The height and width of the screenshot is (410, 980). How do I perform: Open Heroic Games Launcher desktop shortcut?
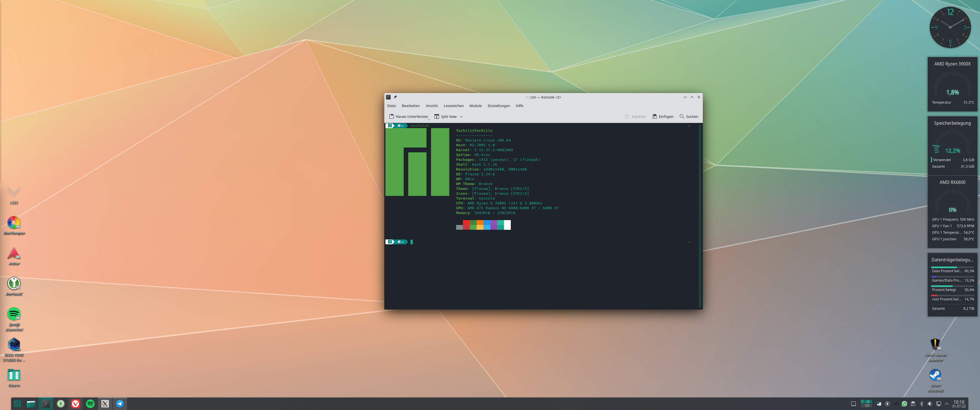click(x=935, y=350)
